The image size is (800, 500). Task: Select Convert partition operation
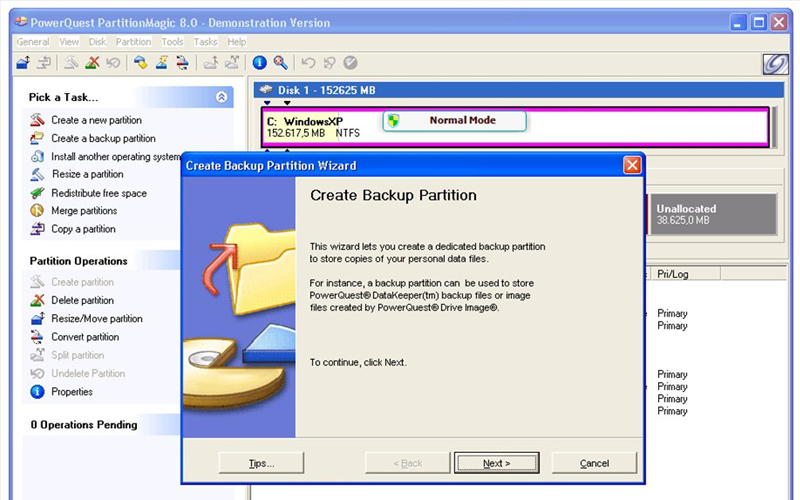[x=85, y=337]
